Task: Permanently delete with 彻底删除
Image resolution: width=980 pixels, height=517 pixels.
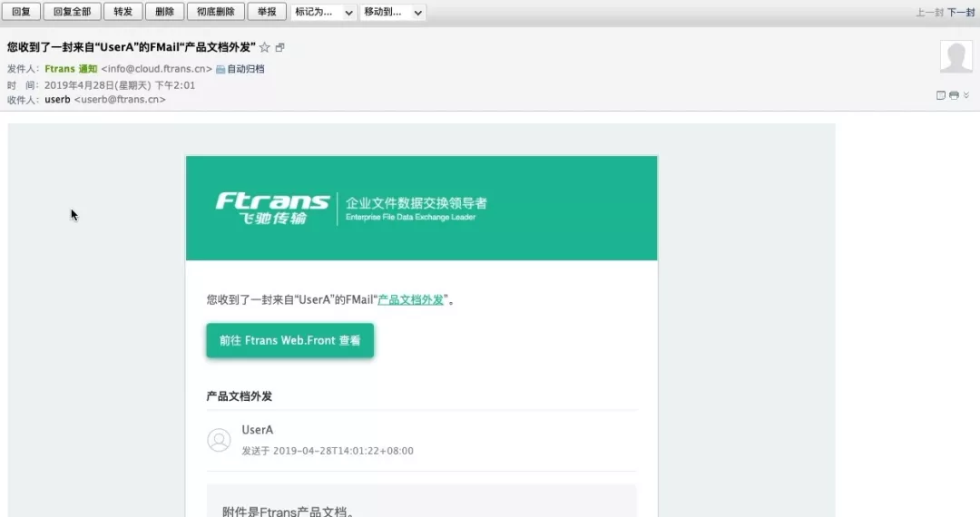Action: tap(216, 12)
